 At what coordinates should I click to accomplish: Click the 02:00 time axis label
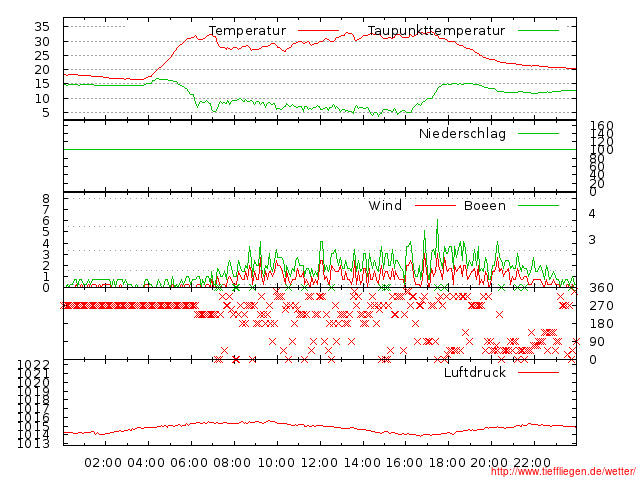103,462
